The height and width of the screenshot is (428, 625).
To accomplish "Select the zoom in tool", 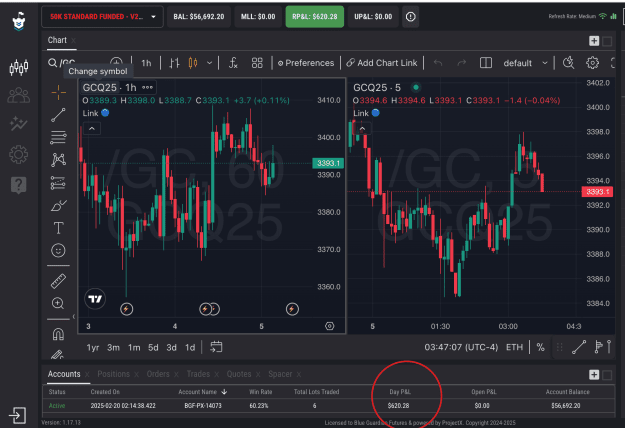I will [x=58, y=303].
